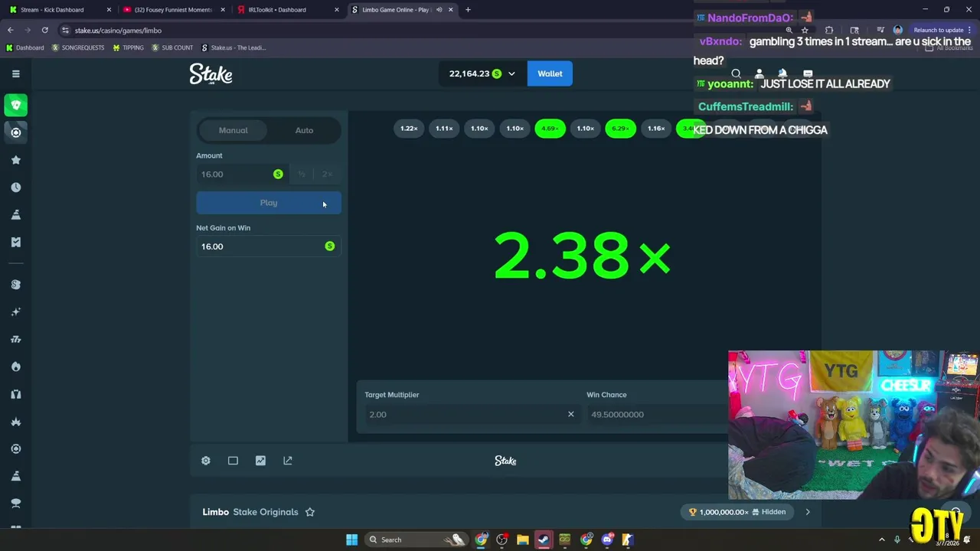Click the sparkle icon in sidebar
This screenshot has height=551, width=980.
(x=15, y=312)
